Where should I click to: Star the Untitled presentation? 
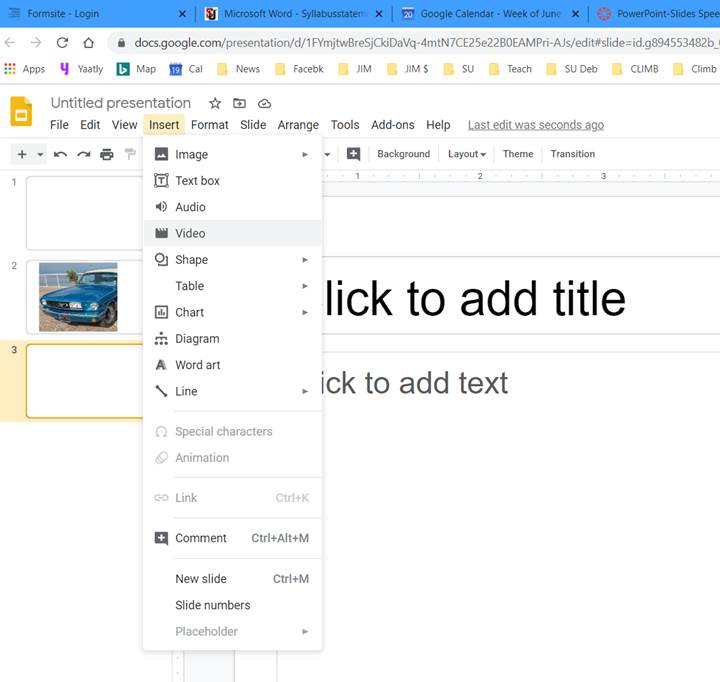click(215, 103)
